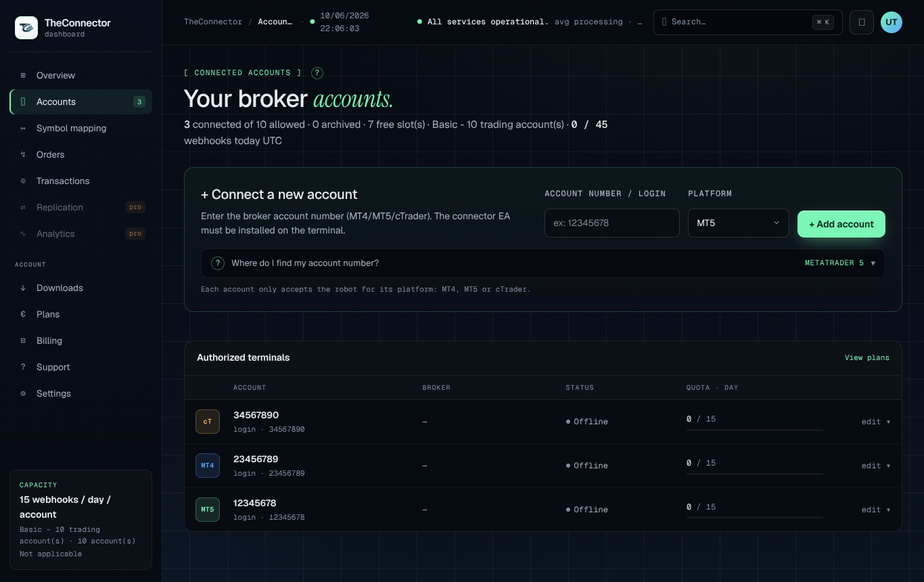Click the Overview grid icon
This screenshot has width=924, height=582.
(x=23, y=75)
